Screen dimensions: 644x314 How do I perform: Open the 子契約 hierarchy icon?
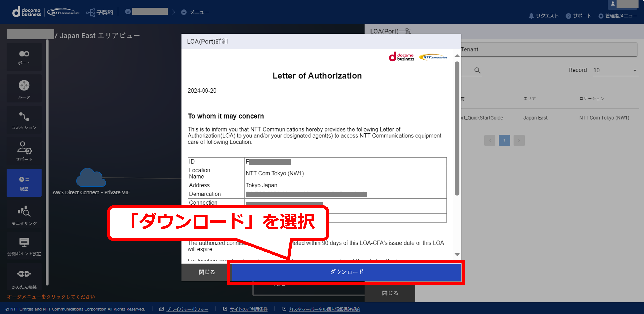pyautogui.click(x=90, y=12)
